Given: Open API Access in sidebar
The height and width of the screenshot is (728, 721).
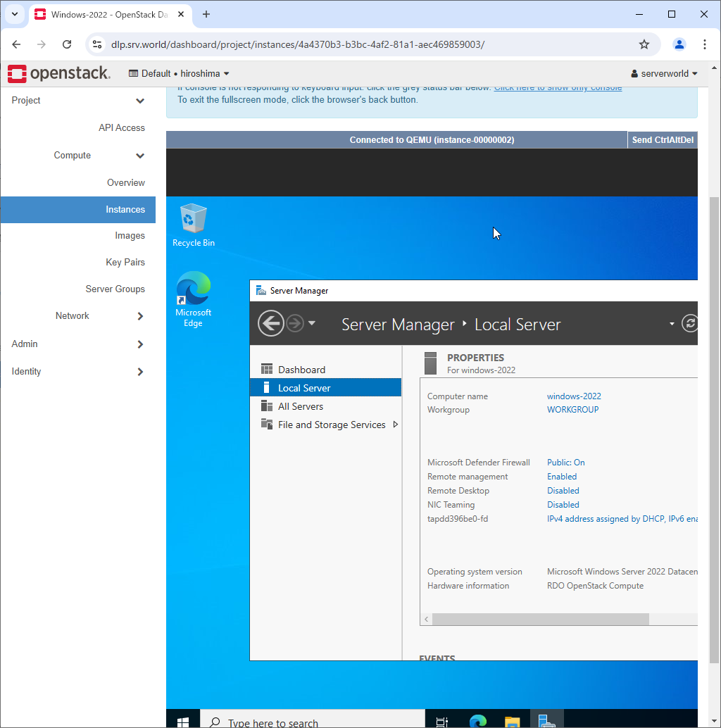Looking at the screenshot, I should coord(122,127).
